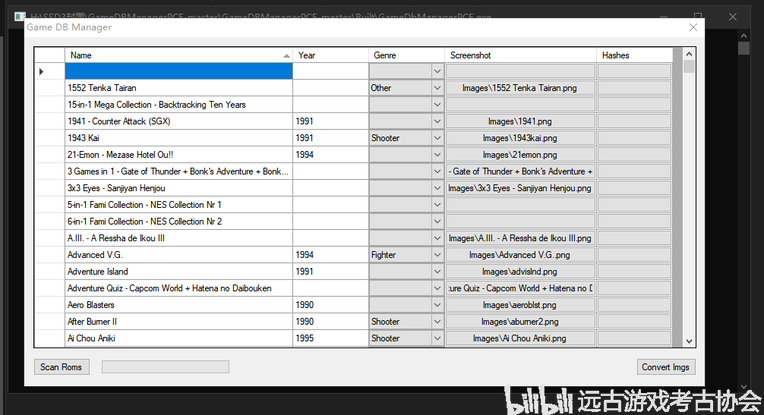The image size is (764, 415).
Task: Select the 'Ai Chou Aniki' name cell
Action: 178,339
